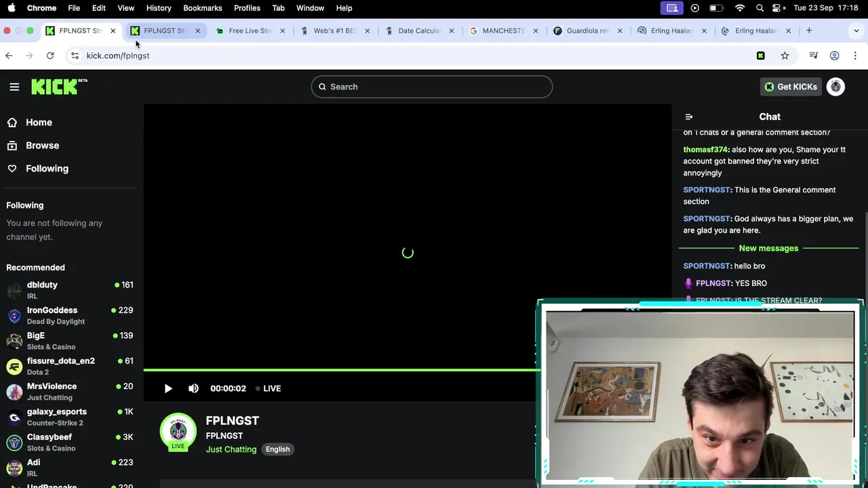Image resolution: width=868 pixels, height=488 pixels.
Task: Click the IronGoddess avatar icon
Action: [x=14, y=316]
